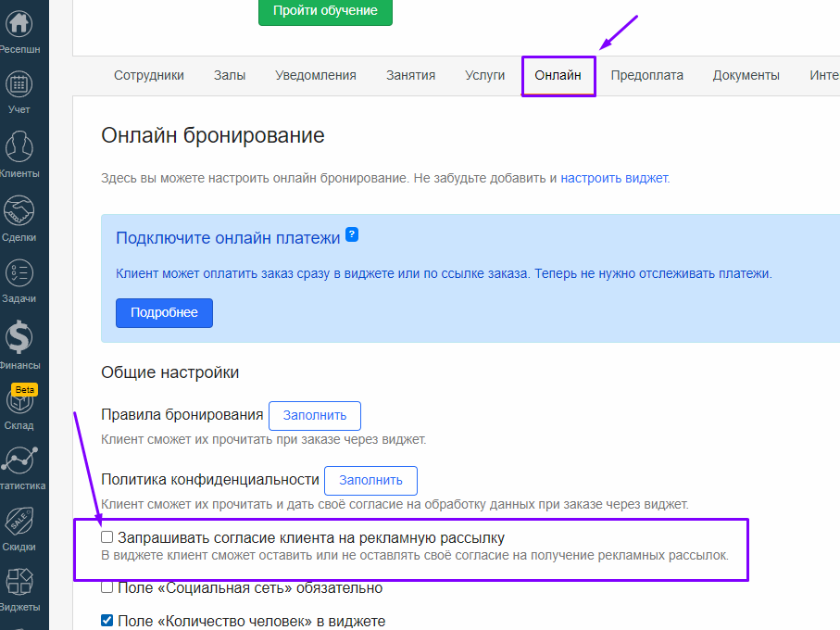The height and width of the screenshot is (630, 840).
Task: Switch to the Занятия tab
Action: click(x=410, y=76)
